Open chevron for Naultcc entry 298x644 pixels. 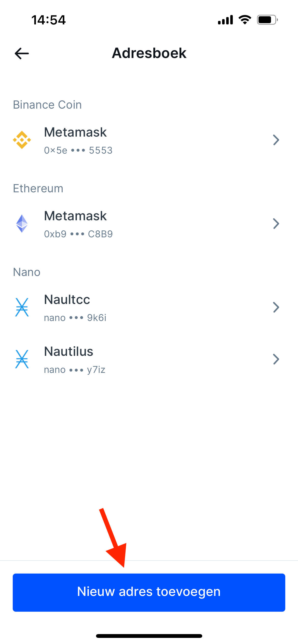point(276,307)
